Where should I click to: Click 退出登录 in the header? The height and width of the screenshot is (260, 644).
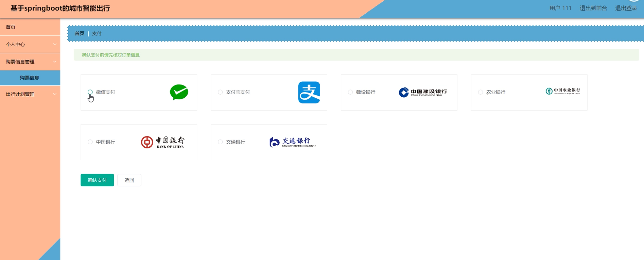(x=626, y=8)
